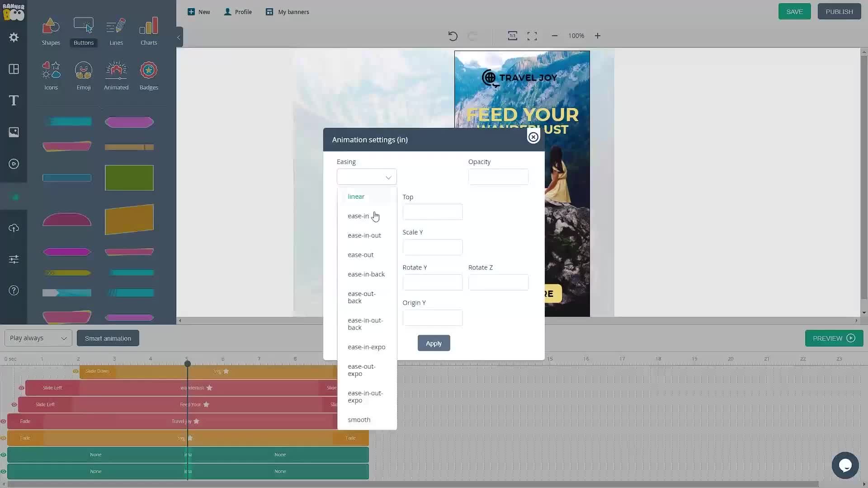Select ease-out-back easing option

pyautogui.click(x=367, y=297)
